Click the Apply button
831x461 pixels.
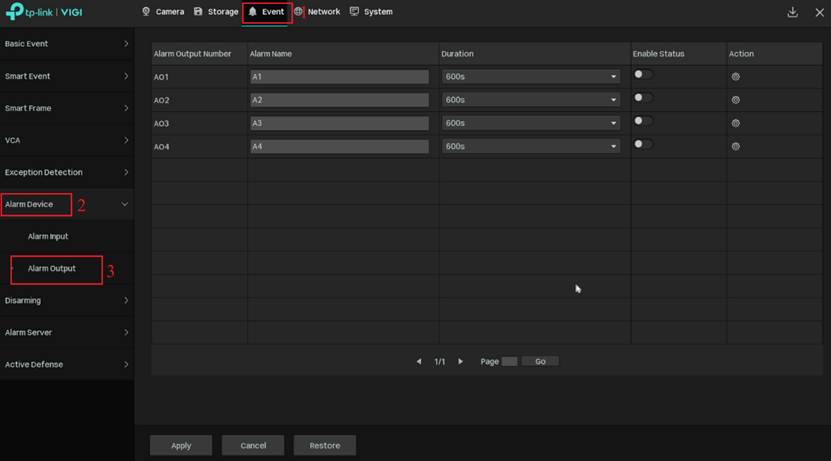point(181,445)
